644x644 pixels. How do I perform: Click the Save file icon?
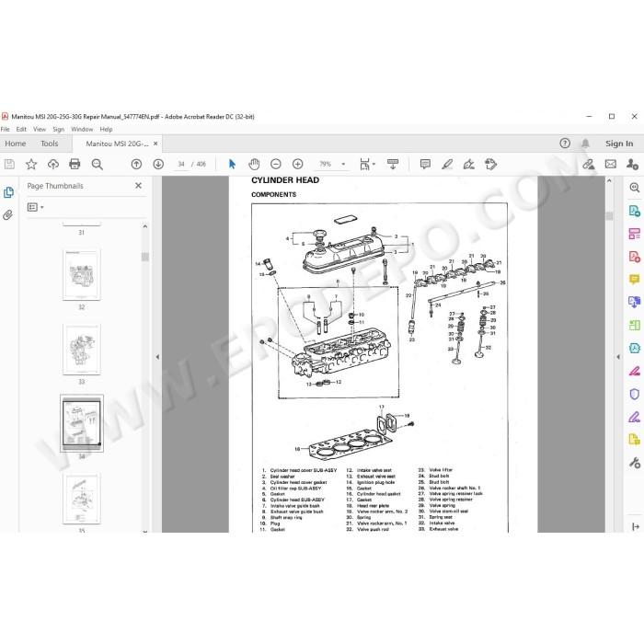coord(9,165)
